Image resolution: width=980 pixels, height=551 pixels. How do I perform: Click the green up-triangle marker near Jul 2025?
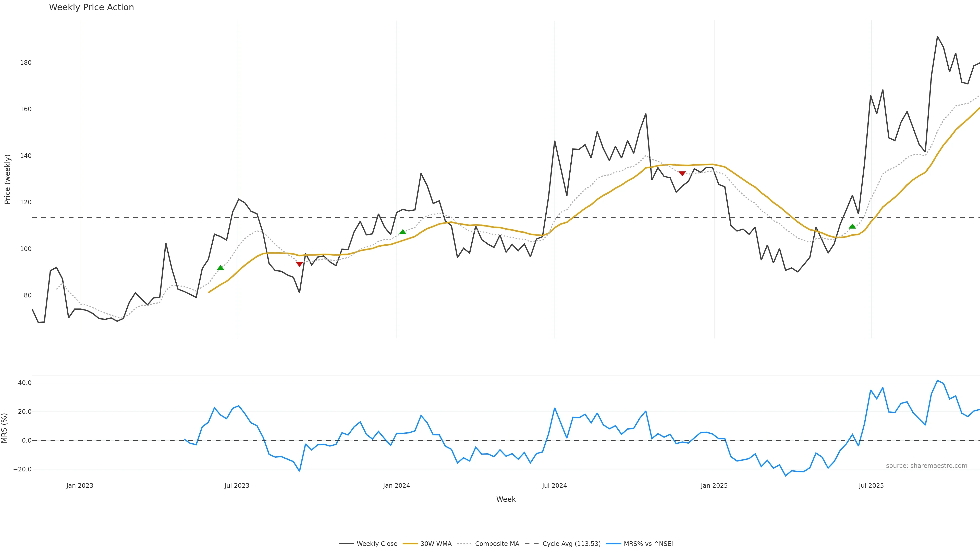click(852, 226)
